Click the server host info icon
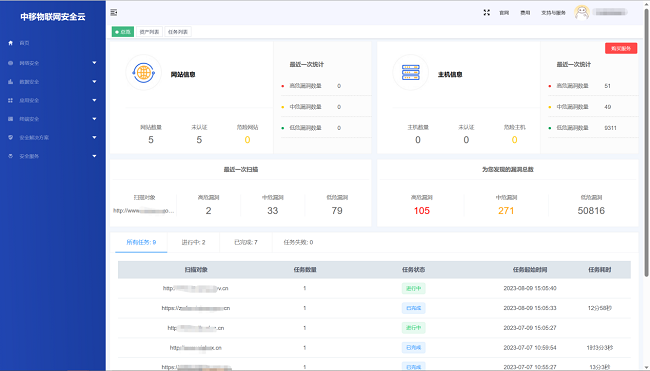This screenshot has height=371, width=650. pos(410,73)
